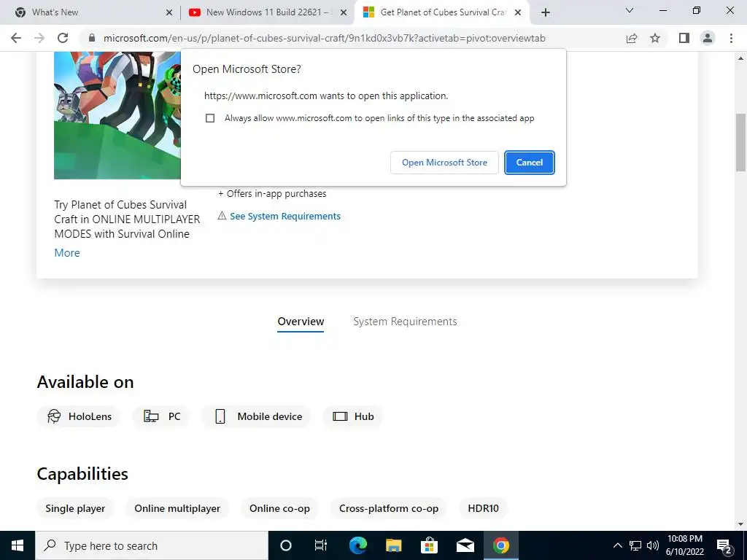The height and width of the screenshot is (560, 747).
Task: Open the Mail app from the taskbar
Action: click(465, 545)
